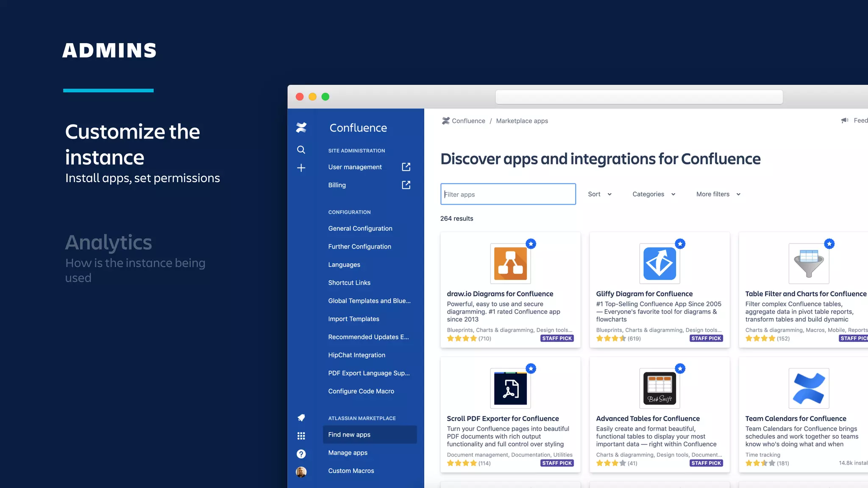868x488 pixels.
Task: Open Custom Macros
Action: (x=351, y=471)
